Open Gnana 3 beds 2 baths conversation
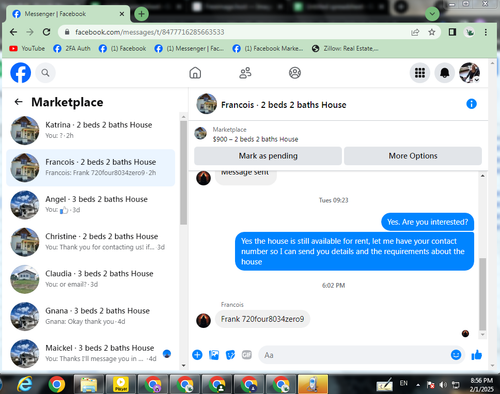The height and width of the screenshot is (394, 500). [x=91, y=316]
